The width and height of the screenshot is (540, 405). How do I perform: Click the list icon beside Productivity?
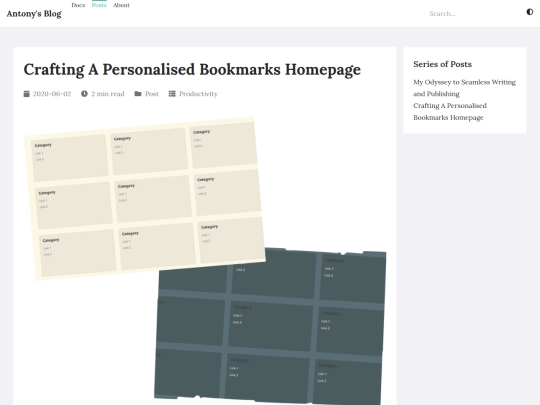172,94
